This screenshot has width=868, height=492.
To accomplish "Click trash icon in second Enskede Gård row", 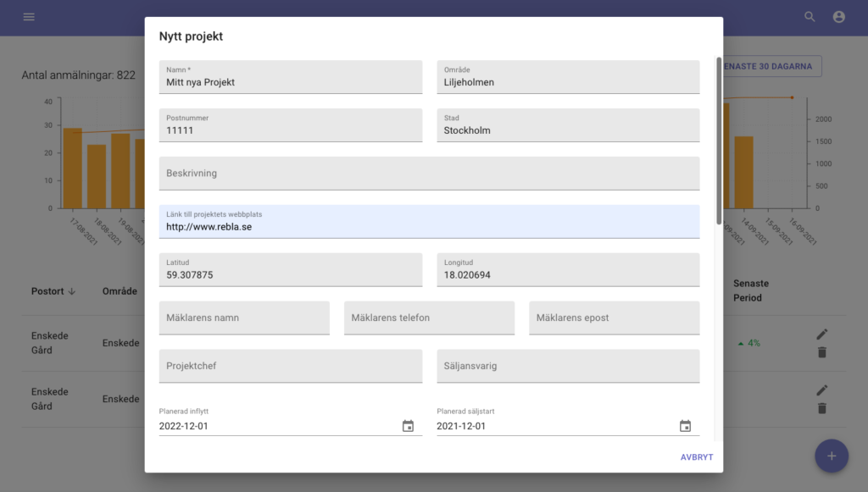I will (x=822, y=408).
